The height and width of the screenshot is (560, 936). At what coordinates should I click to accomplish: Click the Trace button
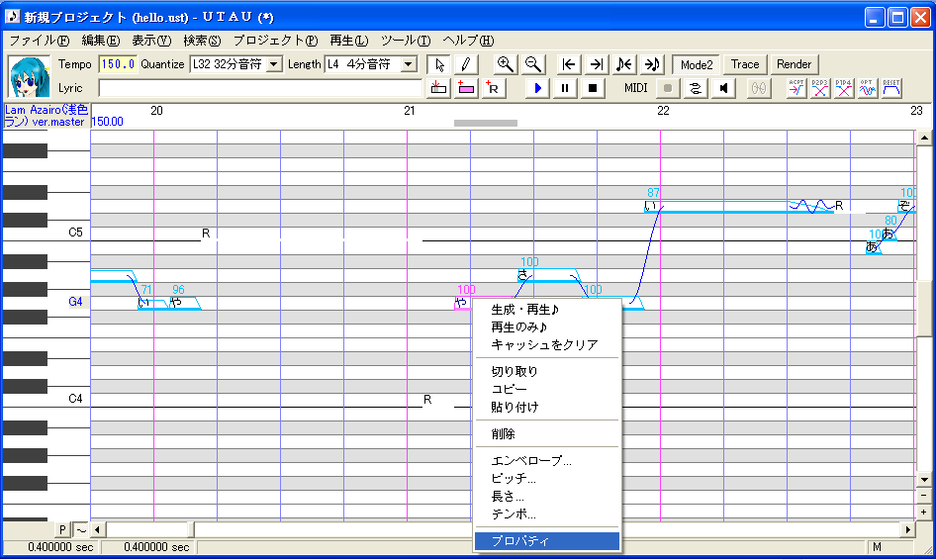point(745,64)
